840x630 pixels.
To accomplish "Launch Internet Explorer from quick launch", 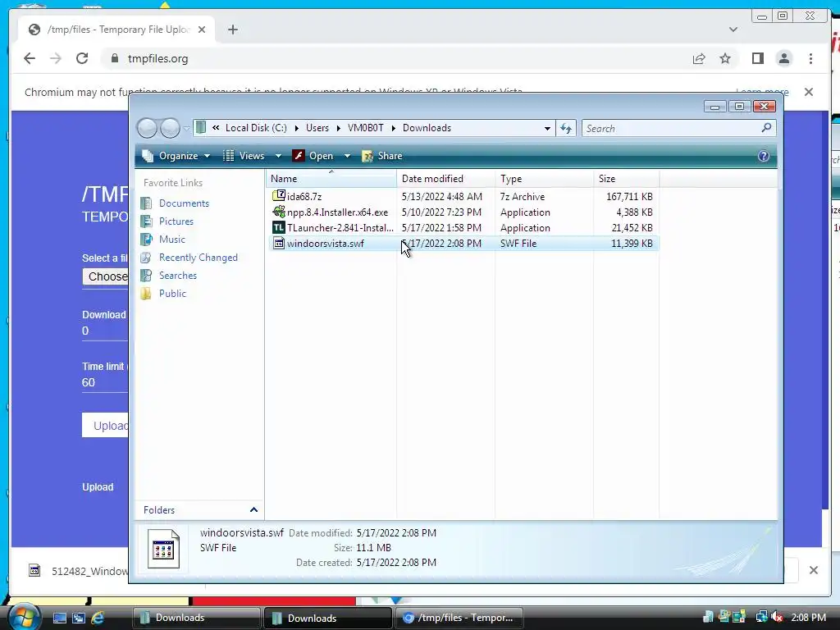I will (x=98, y=618).
